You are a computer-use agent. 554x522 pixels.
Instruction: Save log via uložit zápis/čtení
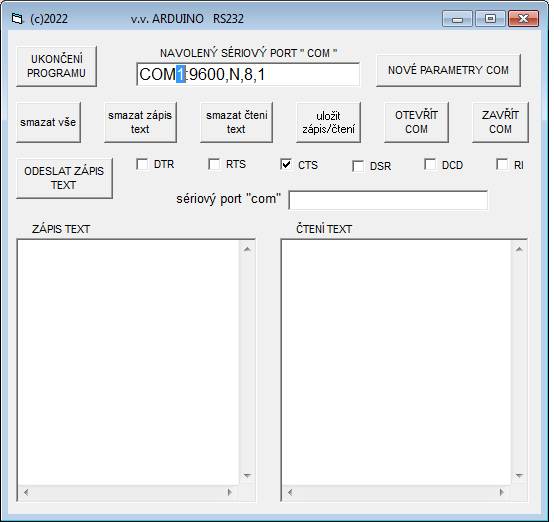point(328,122)
